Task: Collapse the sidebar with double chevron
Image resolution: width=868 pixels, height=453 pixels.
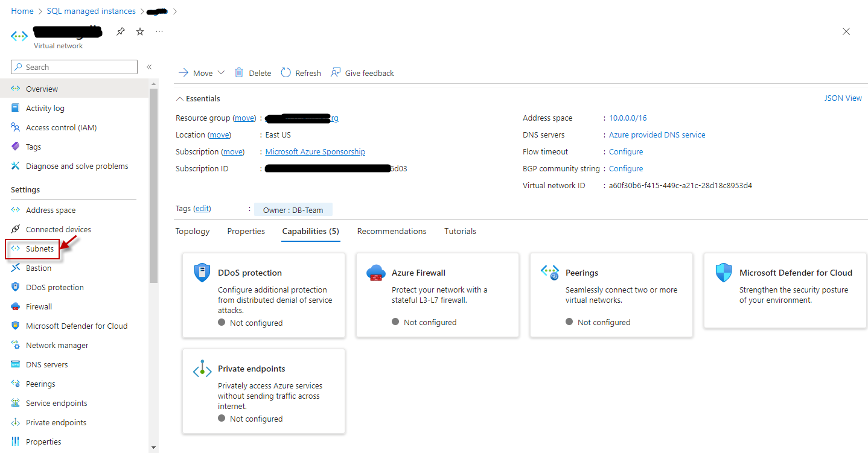Action: pyautogui.click(x=149, y=67)
